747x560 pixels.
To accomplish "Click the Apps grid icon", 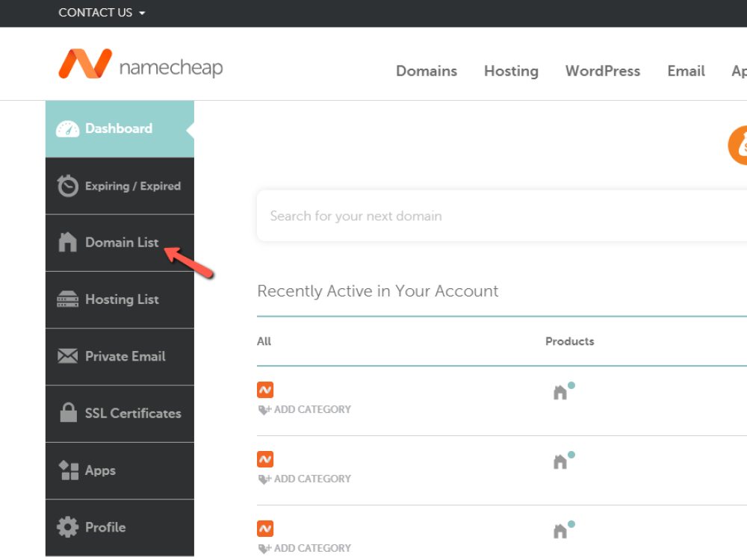I will 69,470.
